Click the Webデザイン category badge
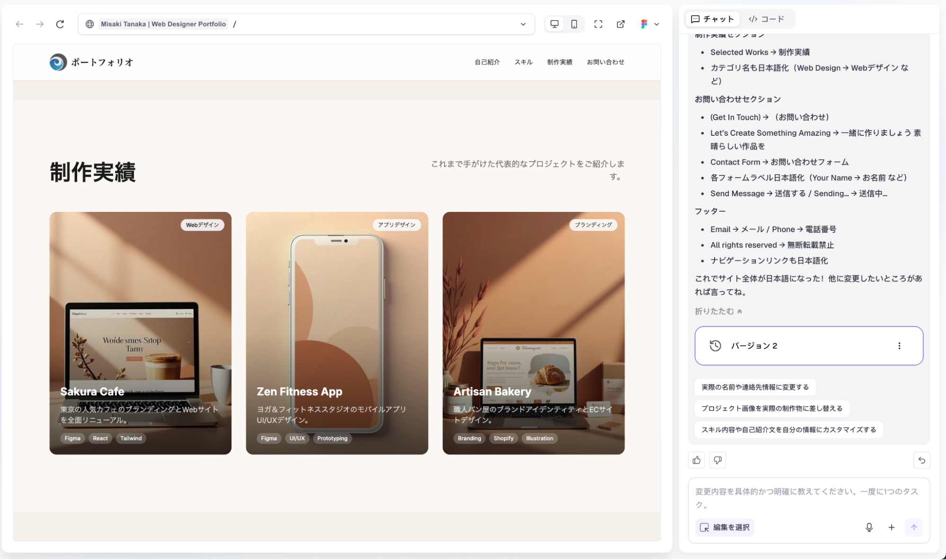 coord(202,225)
